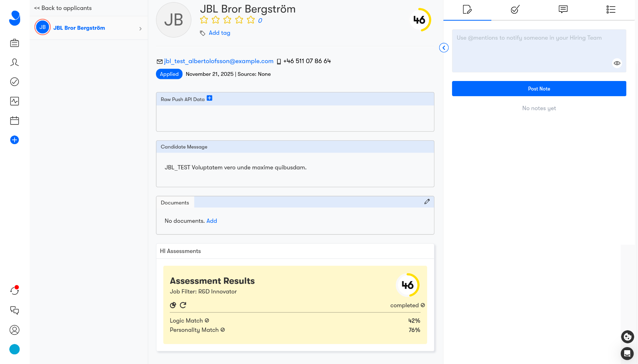Open the chat conversations icon in sidebar
This screenshot has height=364, width=638.
[x=14, y=310]
